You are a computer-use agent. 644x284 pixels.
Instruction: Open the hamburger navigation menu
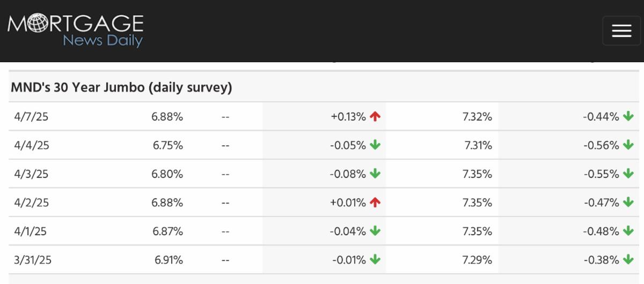[x=621, y=31]
